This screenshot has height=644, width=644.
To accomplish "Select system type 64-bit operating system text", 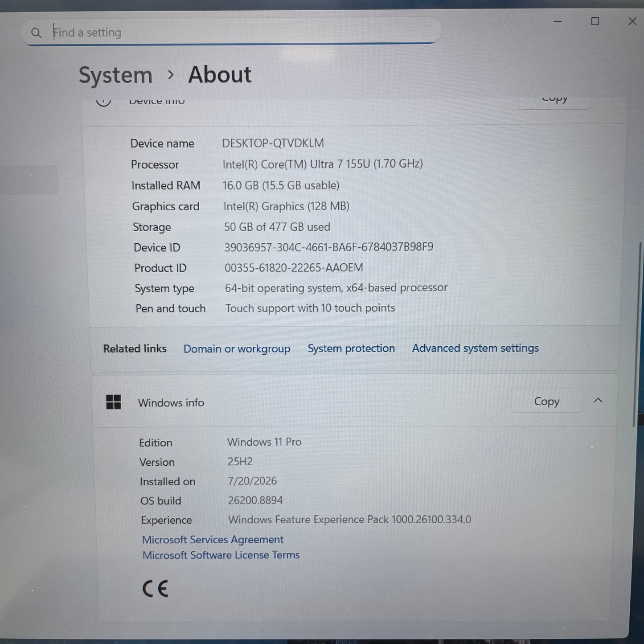I will pyautogui.click(x=336, y=288).
